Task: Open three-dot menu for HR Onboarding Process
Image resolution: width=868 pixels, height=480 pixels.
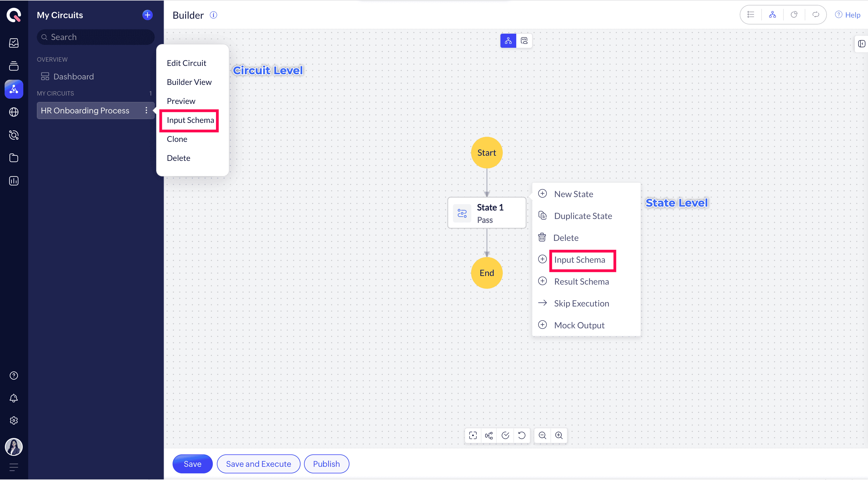Action: (146, 111)
